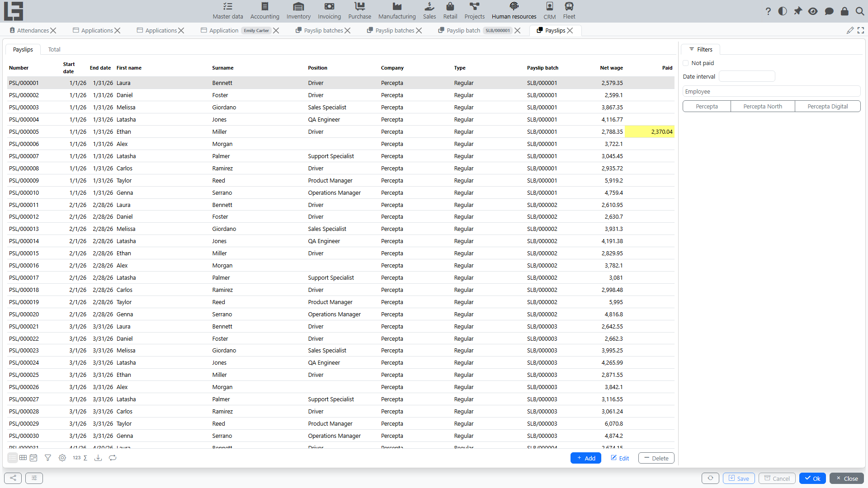Sort by Net wage column header
868x488 pixels.
tap(611, 68)
